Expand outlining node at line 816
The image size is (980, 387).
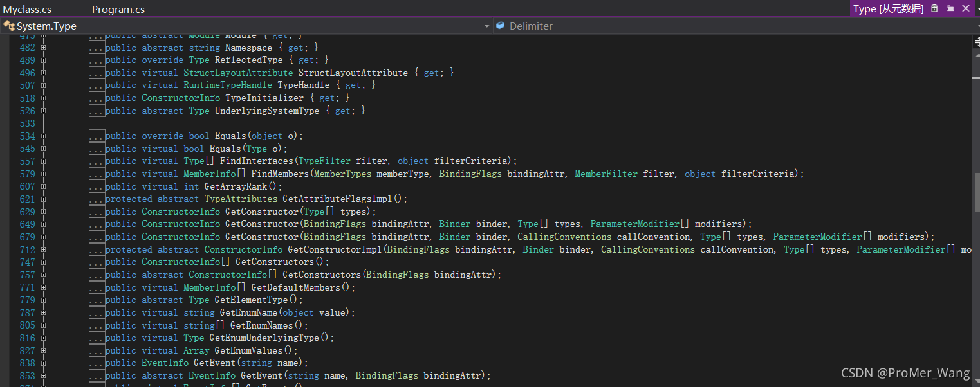click(43, 337)
